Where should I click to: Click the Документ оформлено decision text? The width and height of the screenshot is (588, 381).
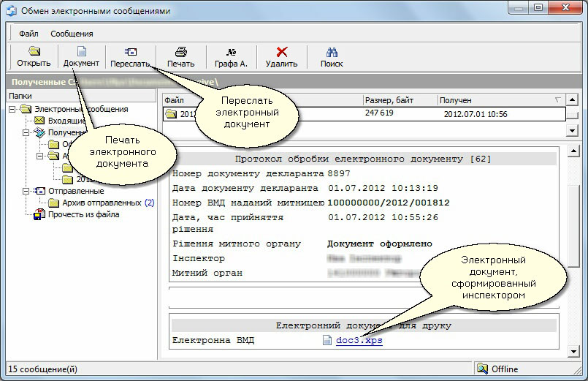coord(380,244)
